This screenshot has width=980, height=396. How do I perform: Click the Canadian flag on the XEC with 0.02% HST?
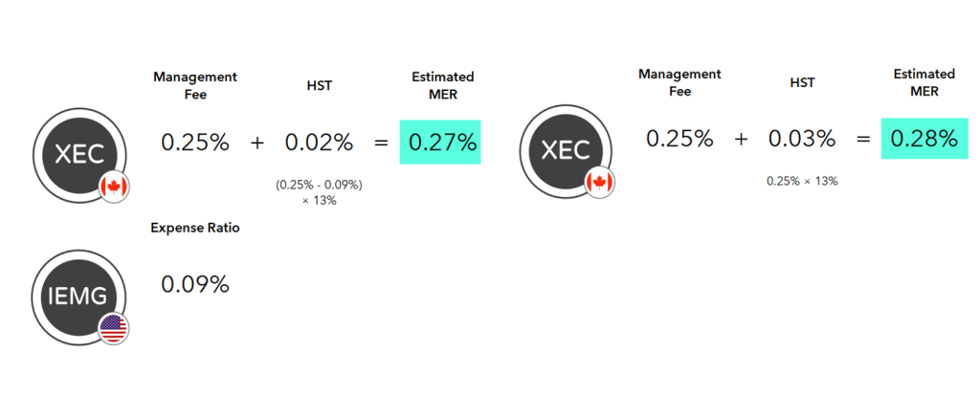click(x=114, y=187)
